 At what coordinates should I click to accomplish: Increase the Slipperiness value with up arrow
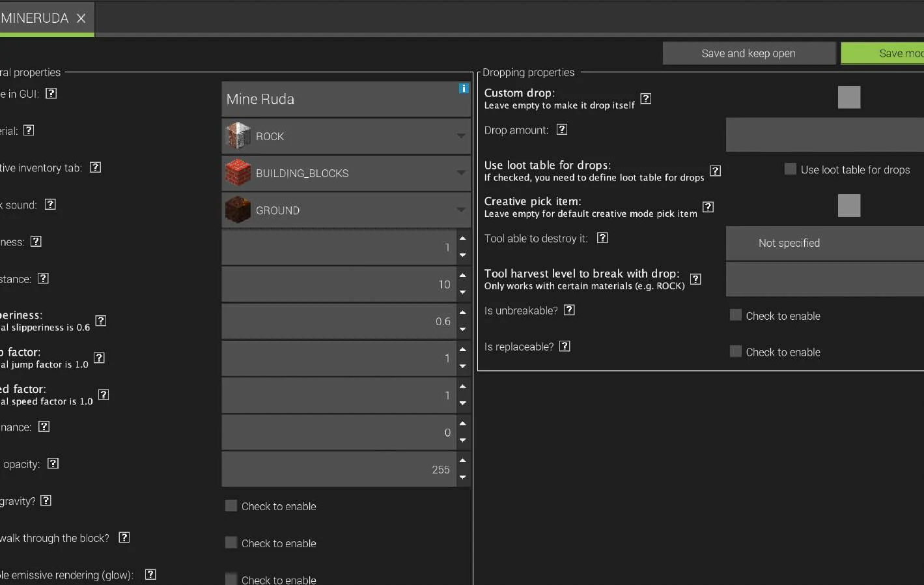(462, 313)
